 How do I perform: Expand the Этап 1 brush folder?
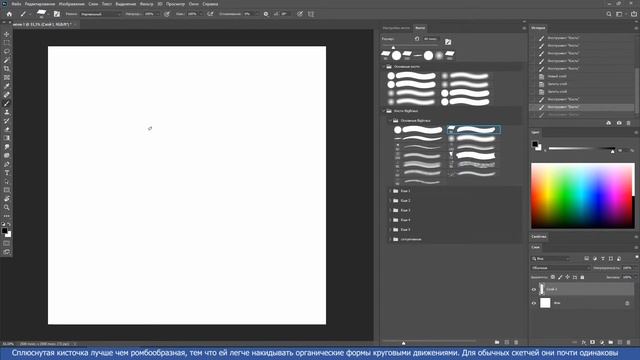pyautogui.click(x=391, y=191)
